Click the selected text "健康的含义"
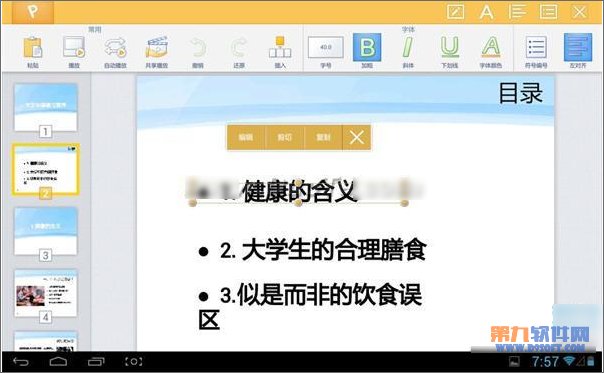 [299, 191]
